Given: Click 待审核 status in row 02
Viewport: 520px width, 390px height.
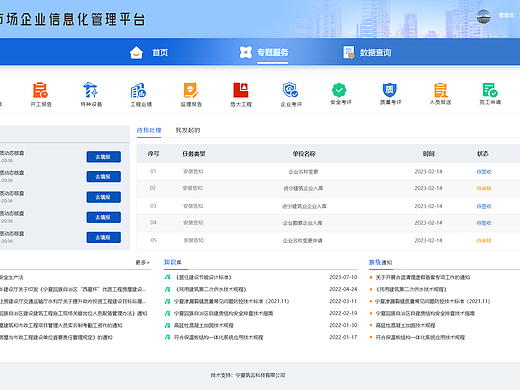Looking at the screenshot, I should 484,188.
